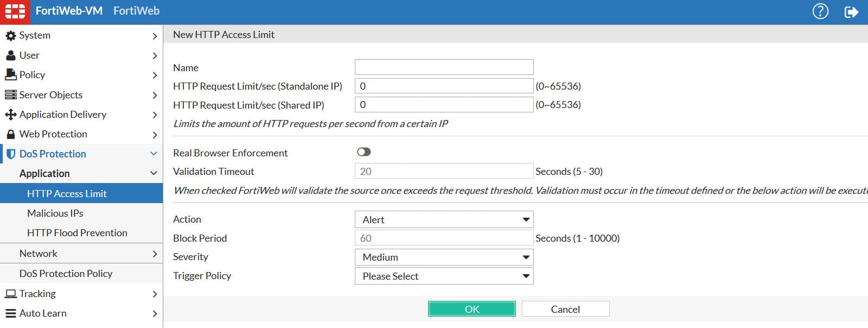
Task: Click the Cancel button
Action: click(565, 309)
